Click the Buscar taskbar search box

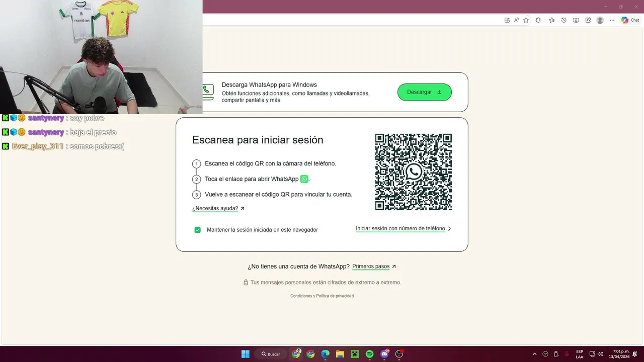[x=271, y=354]
